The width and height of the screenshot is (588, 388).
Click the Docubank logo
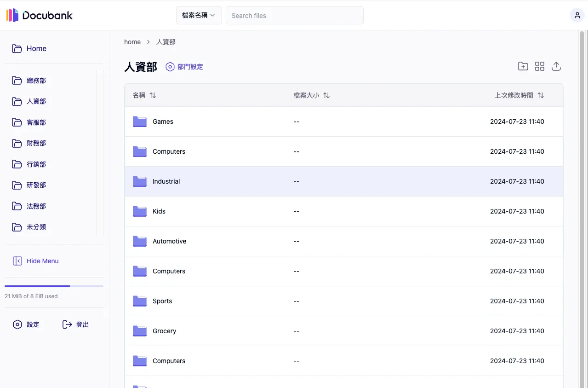(39, 15)
